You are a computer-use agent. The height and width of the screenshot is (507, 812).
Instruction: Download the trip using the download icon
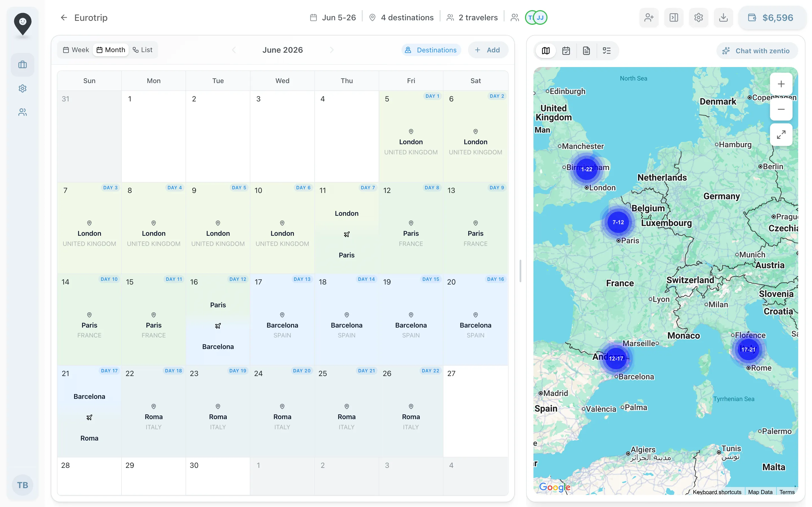point(723,17)
